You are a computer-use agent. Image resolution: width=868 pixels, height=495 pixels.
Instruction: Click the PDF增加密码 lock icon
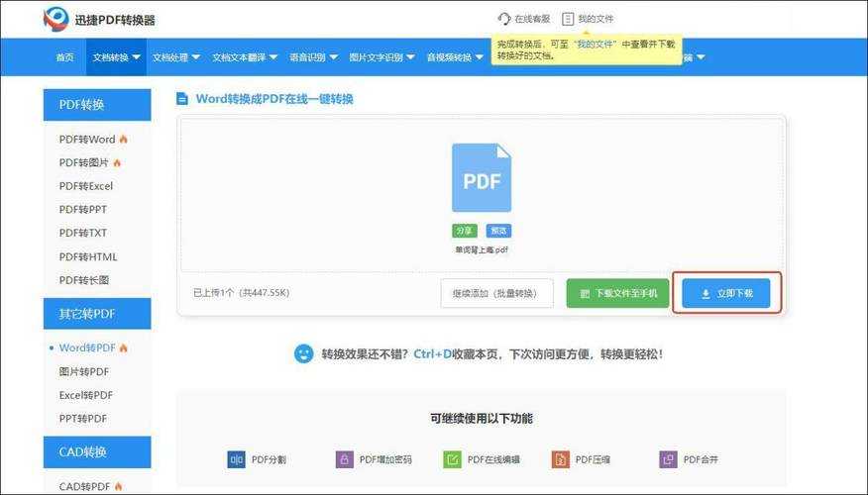point(344,459)
